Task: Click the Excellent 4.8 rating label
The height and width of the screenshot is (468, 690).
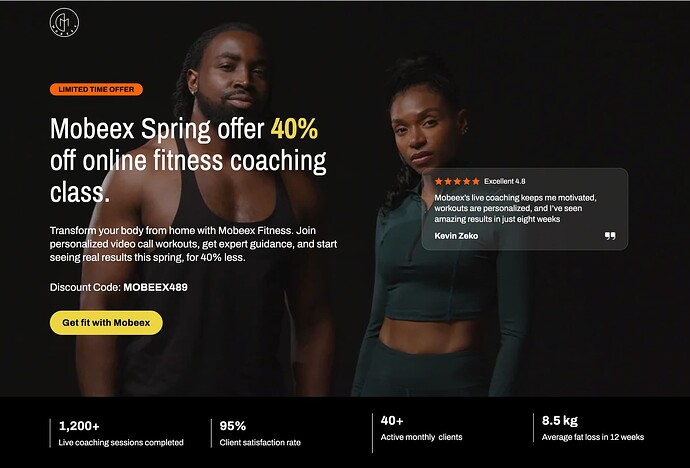Action: pos(505,181)
